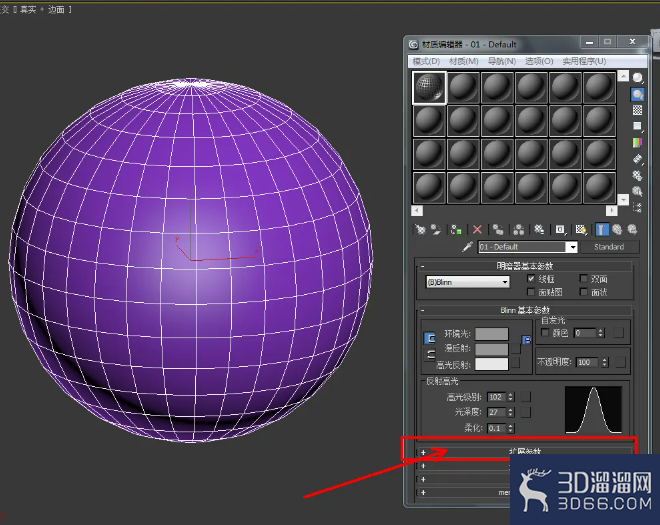The image size is (660, 525).
Task: Open the (B)Blinn shader dropdown
Action: 468,282
